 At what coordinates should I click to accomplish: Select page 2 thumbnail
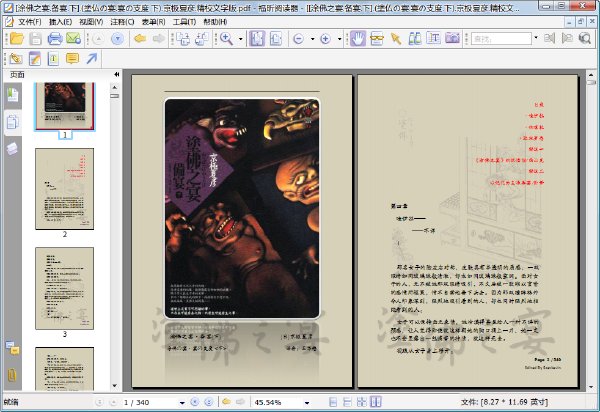point(65,189)
